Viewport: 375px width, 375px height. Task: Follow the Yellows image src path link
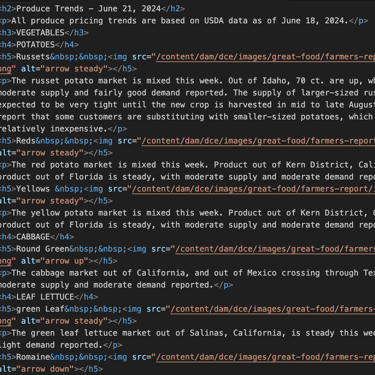pos(253,189)
